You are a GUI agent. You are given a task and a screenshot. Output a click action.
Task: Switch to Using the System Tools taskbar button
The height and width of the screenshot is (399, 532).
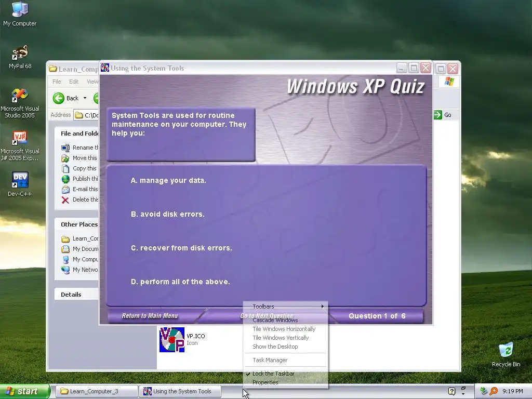click(180, 392)
